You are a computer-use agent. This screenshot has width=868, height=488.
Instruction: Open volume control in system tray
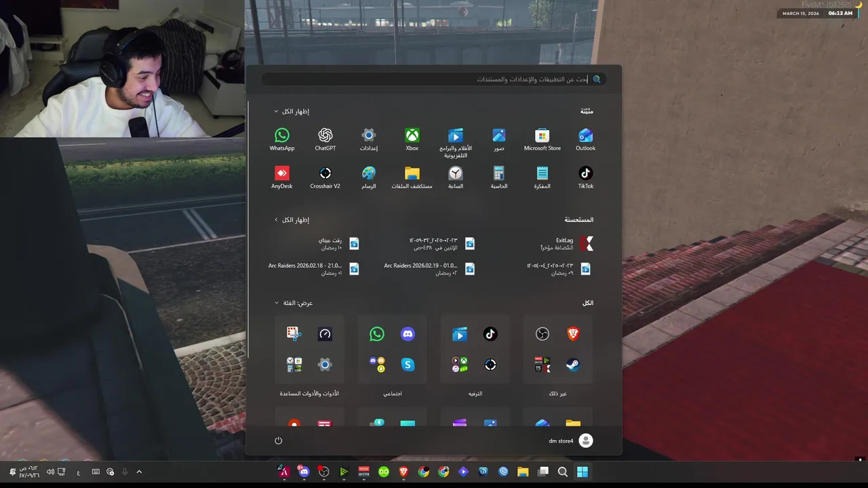point(50,472)
